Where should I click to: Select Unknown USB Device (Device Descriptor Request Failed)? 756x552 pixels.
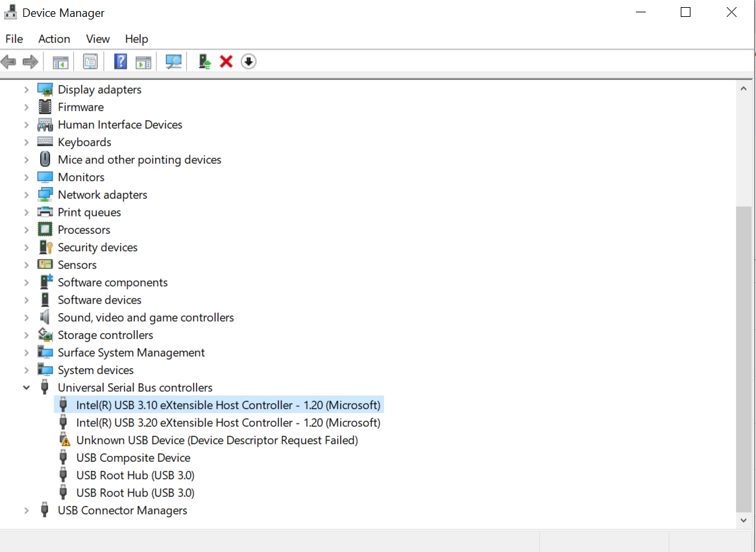(x=217, y=440)
